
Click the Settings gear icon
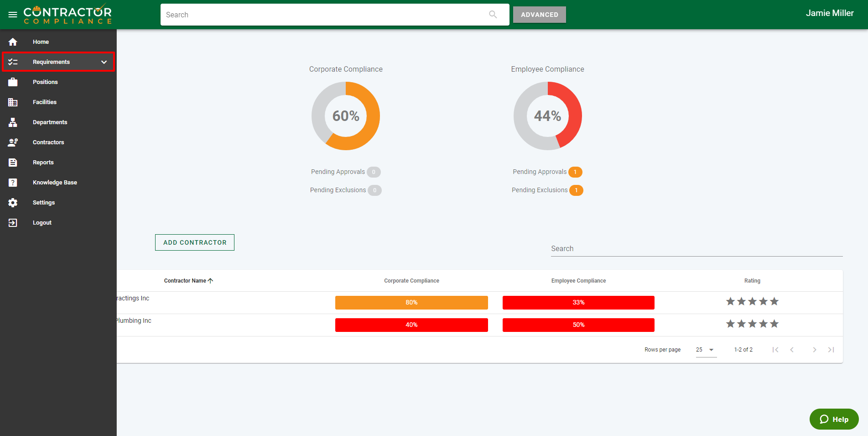[13, 203]
